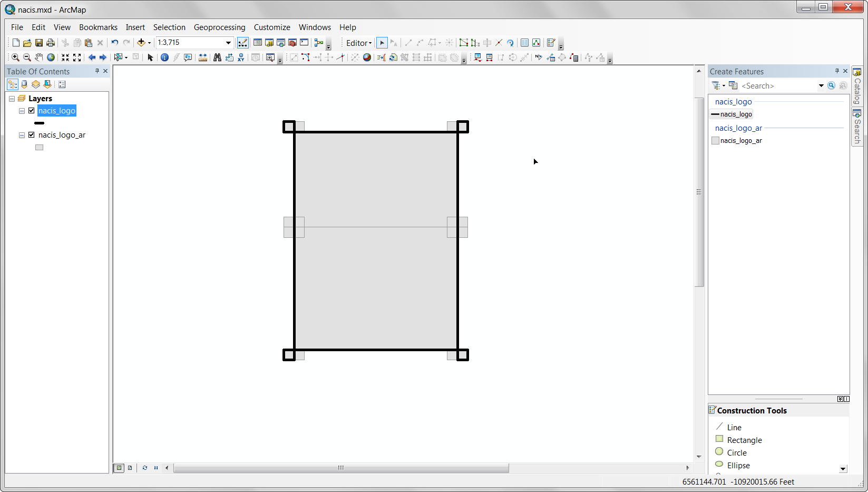This screenshot has width=868, height=492.
Task: Save the map document
Action: [39, 43]
